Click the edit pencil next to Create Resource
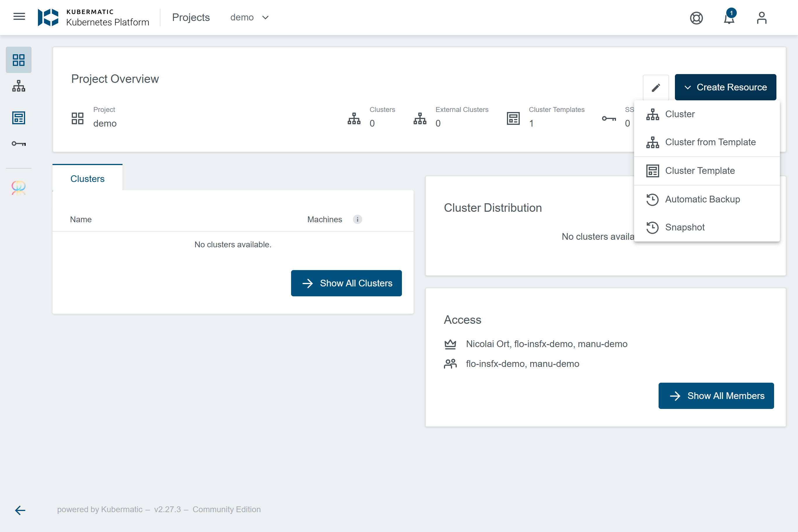 point(655,87)
